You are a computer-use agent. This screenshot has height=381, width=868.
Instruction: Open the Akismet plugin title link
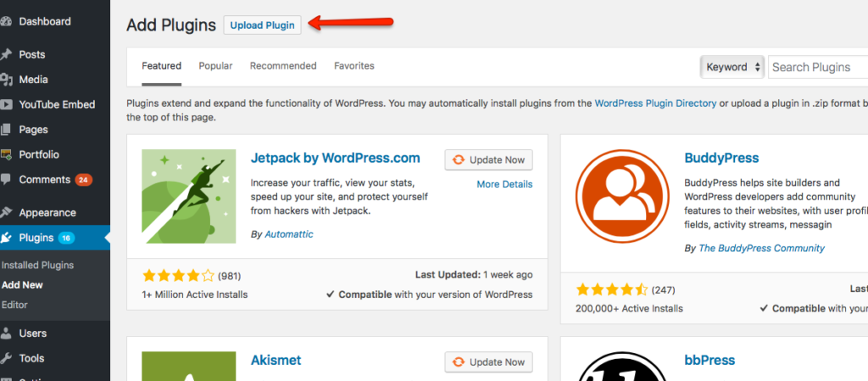[275, 361]
